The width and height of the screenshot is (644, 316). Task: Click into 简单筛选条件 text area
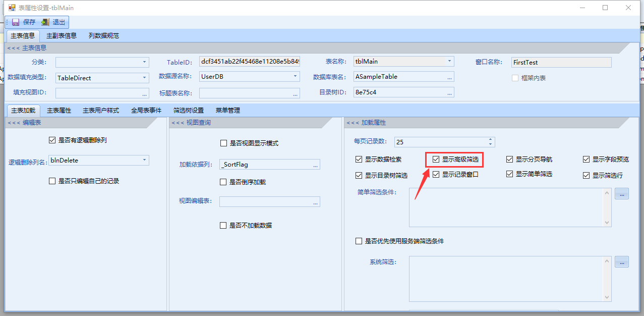coord(506,207)
